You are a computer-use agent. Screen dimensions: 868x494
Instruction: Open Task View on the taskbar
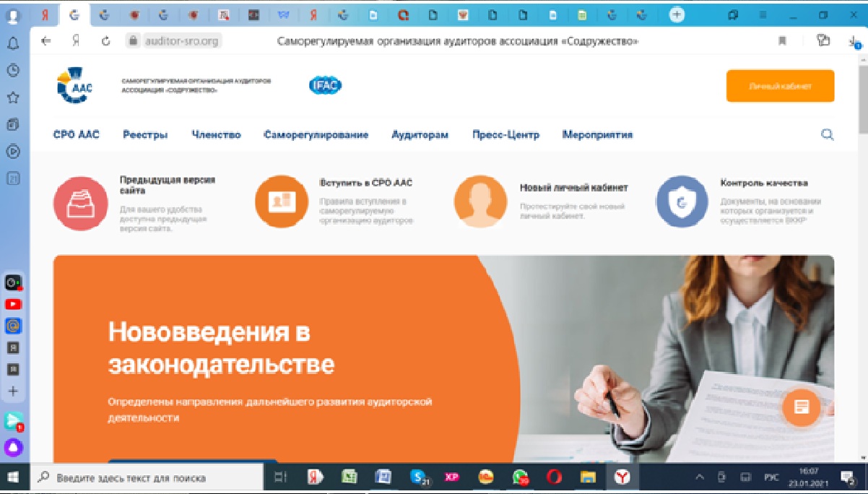[x=282, y=477]
